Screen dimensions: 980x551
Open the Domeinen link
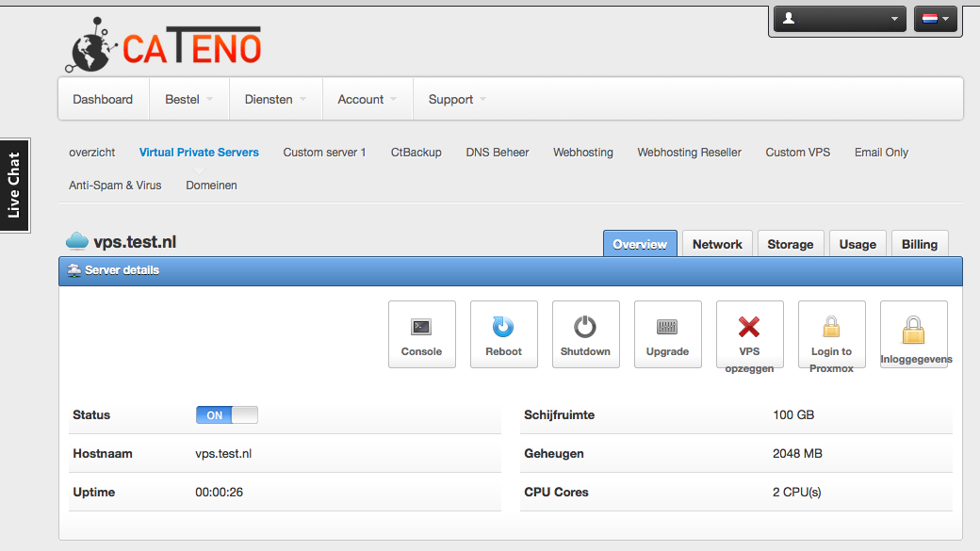(x=211, y=186)
